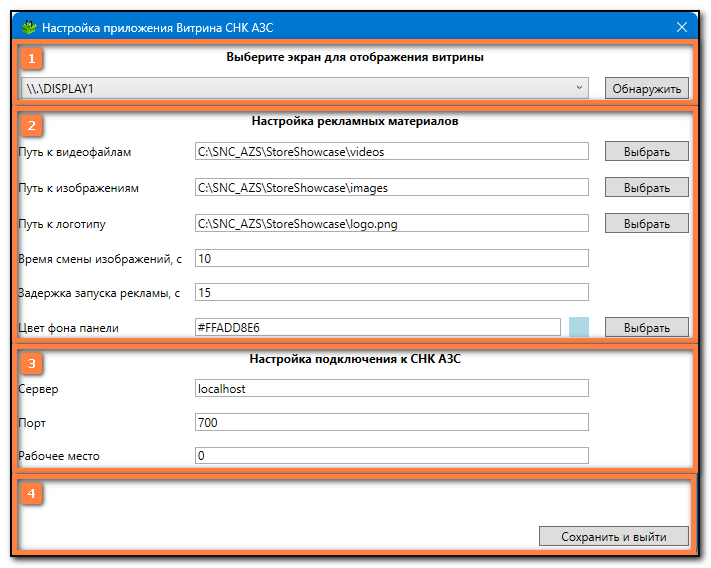The width and height of the screenshot is (711, 568).
Task: Choose folder for Путь к видеофайлам
Action: point(647,151)
